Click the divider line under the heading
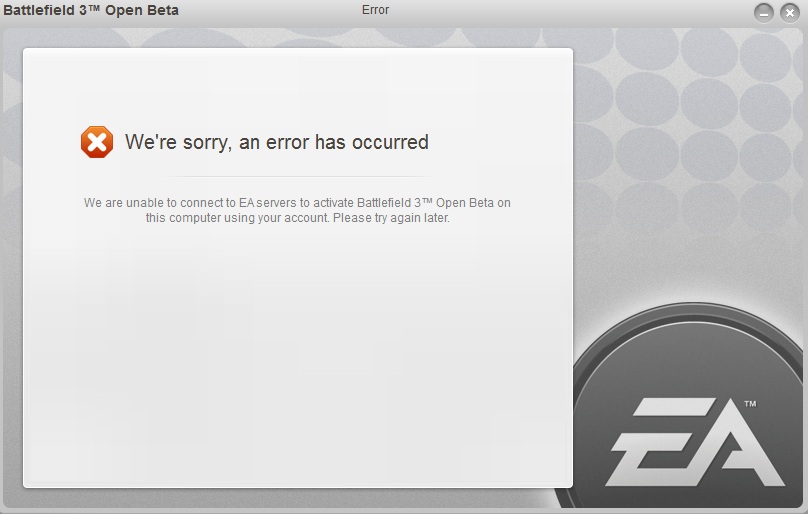Viewport: 808px width, 514px height. pyautogui.click(x=298, y=176)
